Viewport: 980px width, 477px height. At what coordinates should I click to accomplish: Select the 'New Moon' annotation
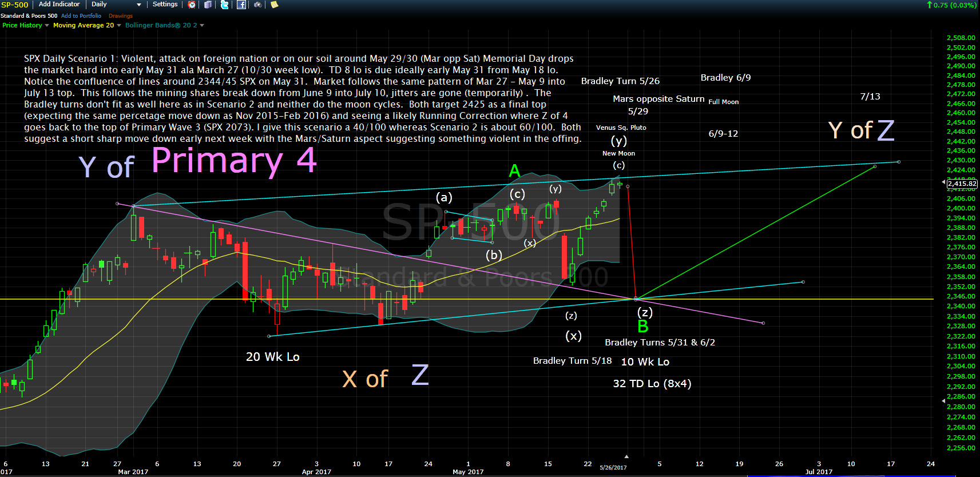618,153
